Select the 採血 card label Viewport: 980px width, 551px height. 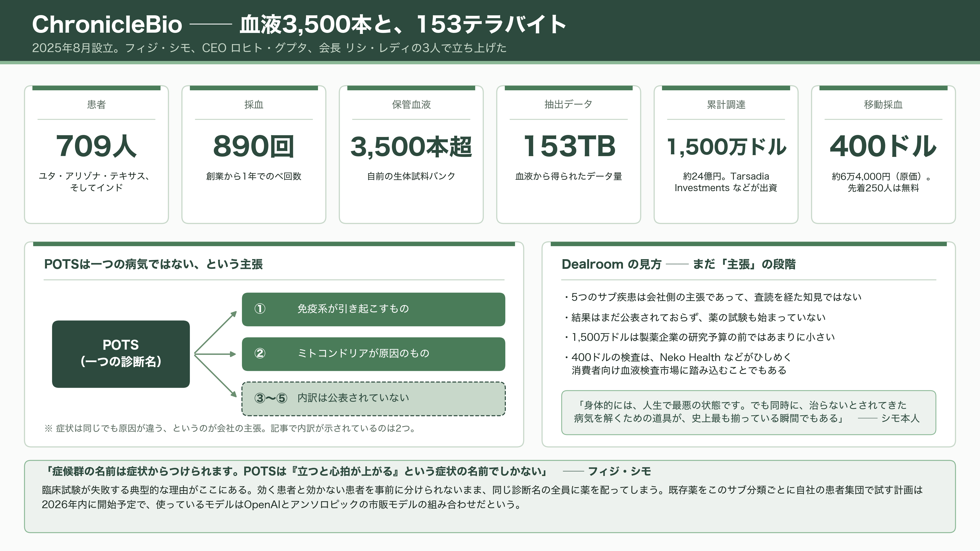[254, 105]
